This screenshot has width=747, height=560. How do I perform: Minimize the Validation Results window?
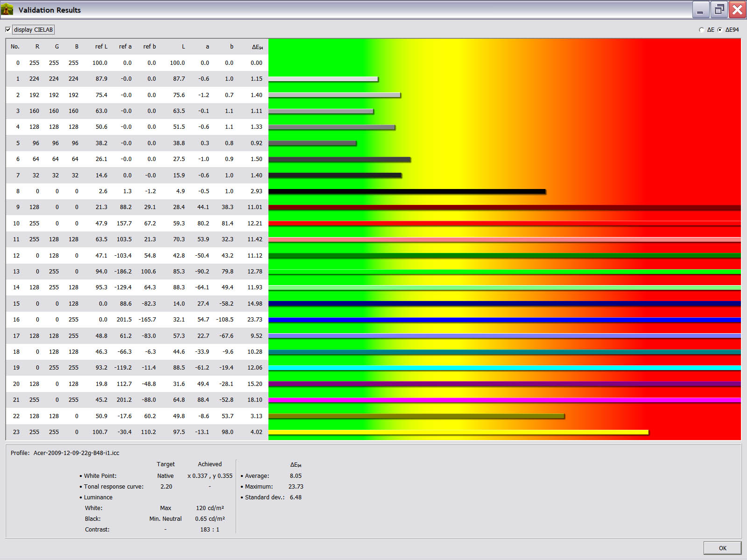coord(700,10)
